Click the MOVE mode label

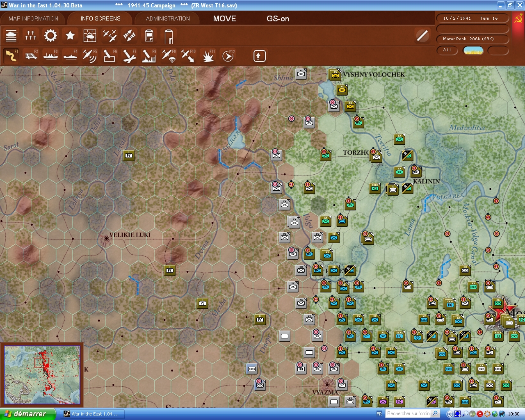tap(225, 18)
